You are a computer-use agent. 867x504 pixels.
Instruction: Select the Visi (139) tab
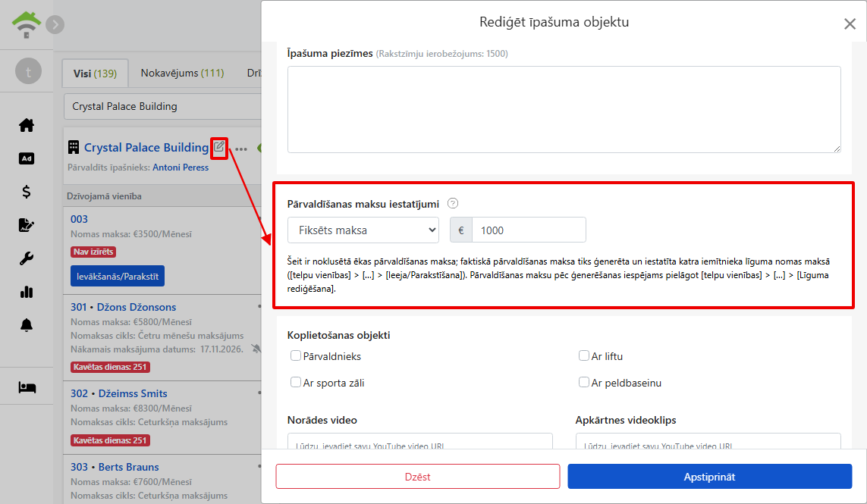pyautogui.click(x=95, y=74)
